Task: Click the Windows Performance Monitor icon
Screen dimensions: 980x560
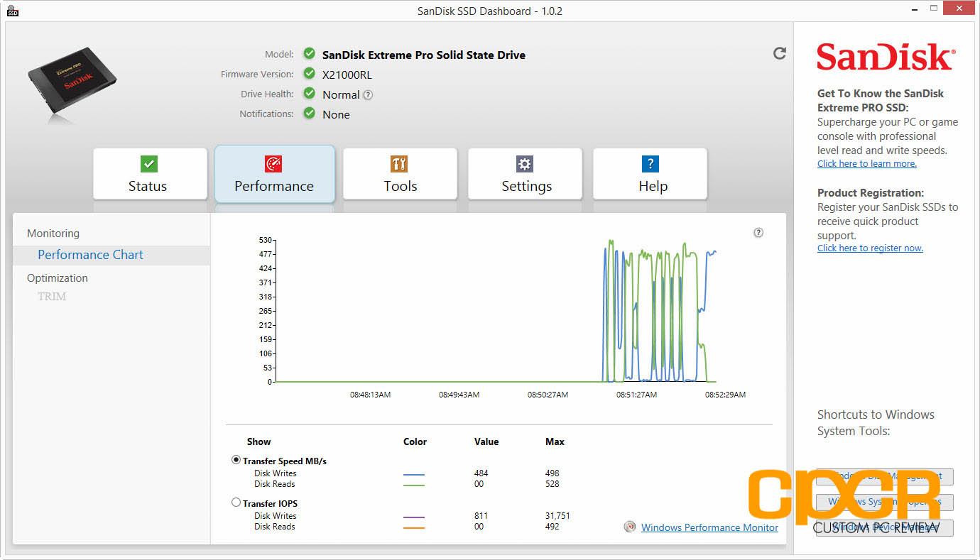Action: (x=629, y=527)
